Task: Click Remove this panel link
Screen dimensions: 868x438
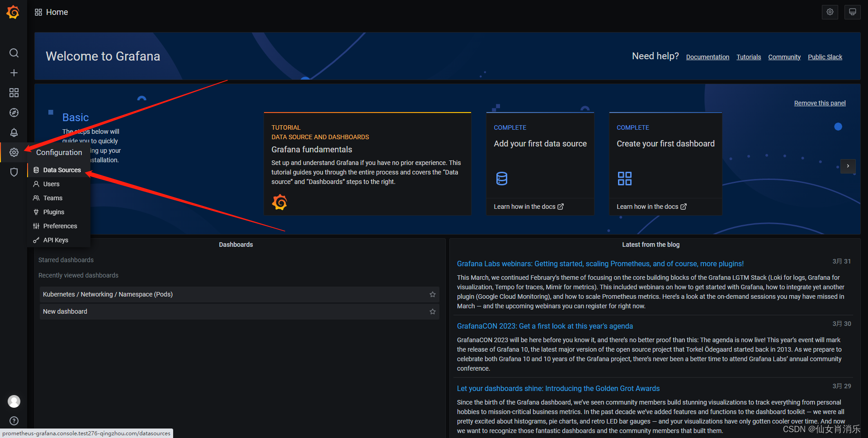Action: point(820,103)
